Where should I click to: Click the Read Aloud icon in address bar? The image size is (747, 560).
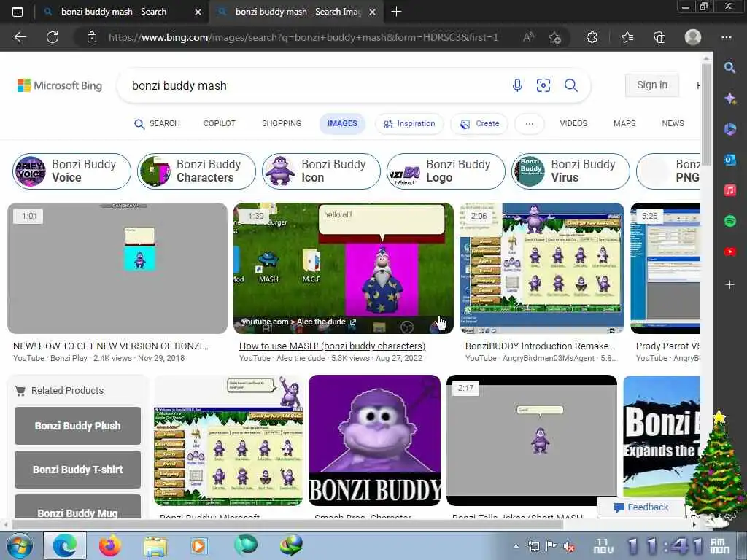point(528,37)
